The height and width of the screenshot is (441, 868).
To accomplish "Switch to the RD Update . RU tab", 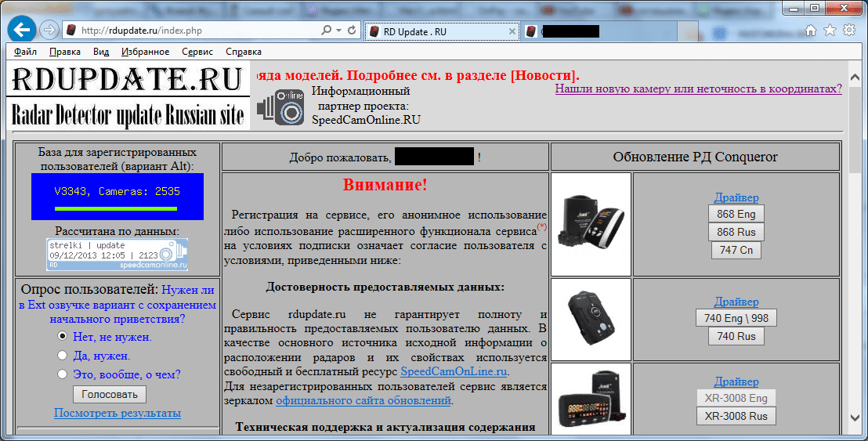I will (442, 31).
